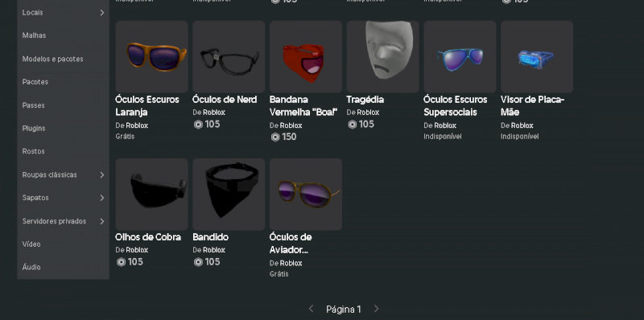
Task: Click Roblox creator under Bandido
Action: pos(213,250)
